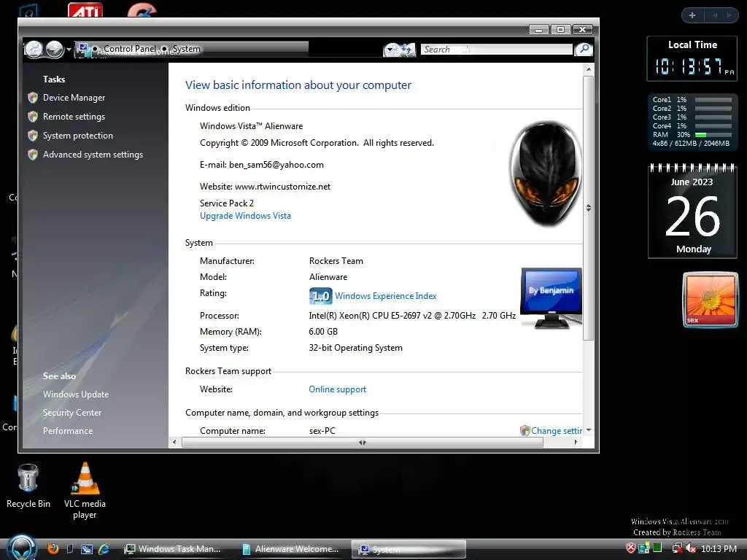The height and width of the screenshot is (560, 747).
Task: Click the June 2023 calendar gadget
Action: 693,211
